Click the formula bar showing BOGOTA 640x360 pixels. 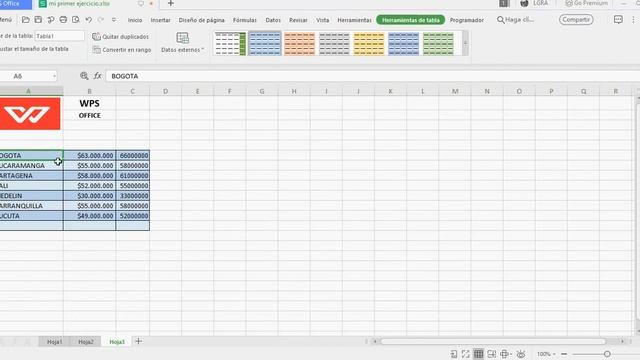coord(372,76)
